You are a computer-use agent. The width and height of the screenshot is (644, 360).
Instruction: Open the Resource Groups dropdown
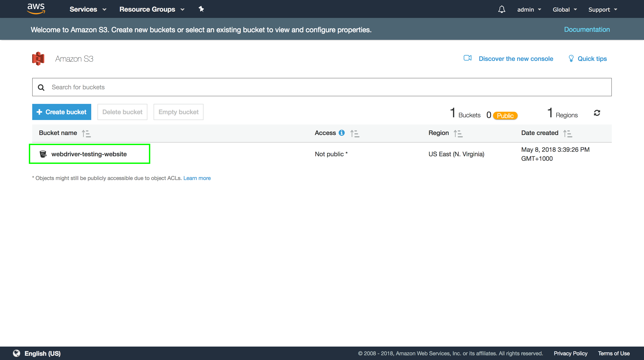[x=152, y=9]
